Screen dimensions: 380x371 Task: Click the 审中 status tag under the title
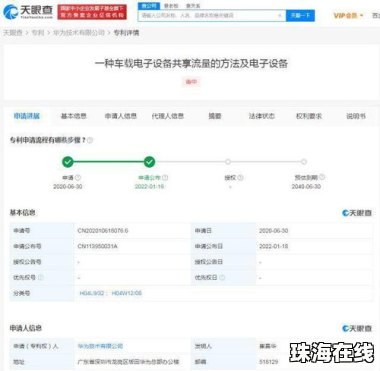[191, 82]
